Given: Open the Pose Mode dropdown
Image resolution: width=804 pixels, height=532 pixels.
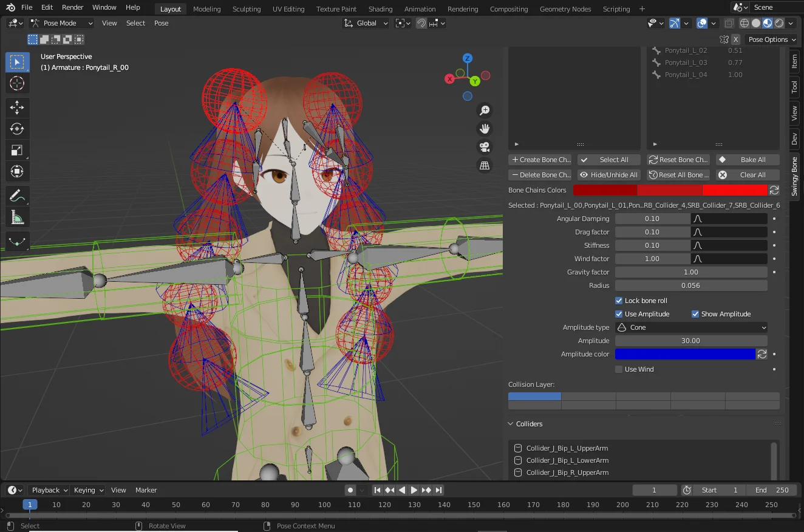Looking at the screenshot, I should click(x=61, y=23).
